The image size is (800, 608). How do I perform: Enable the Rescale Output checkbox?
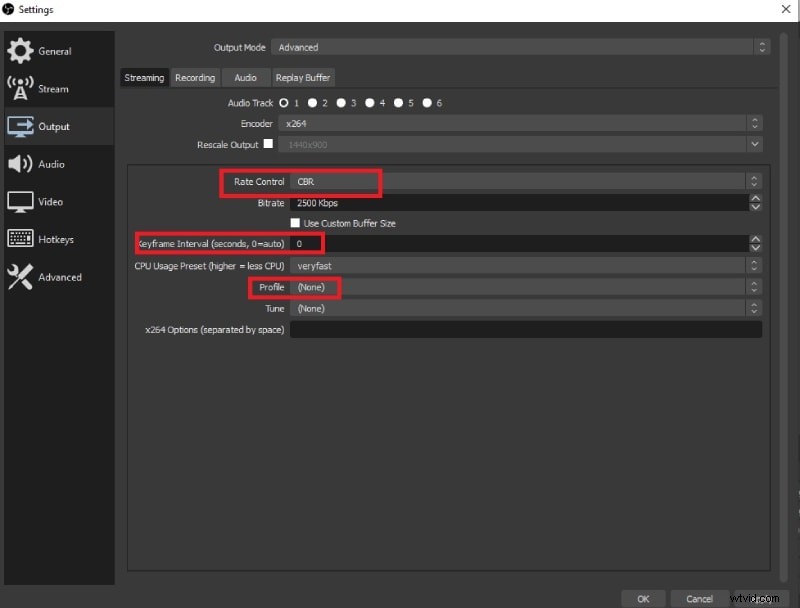(268, 144)
